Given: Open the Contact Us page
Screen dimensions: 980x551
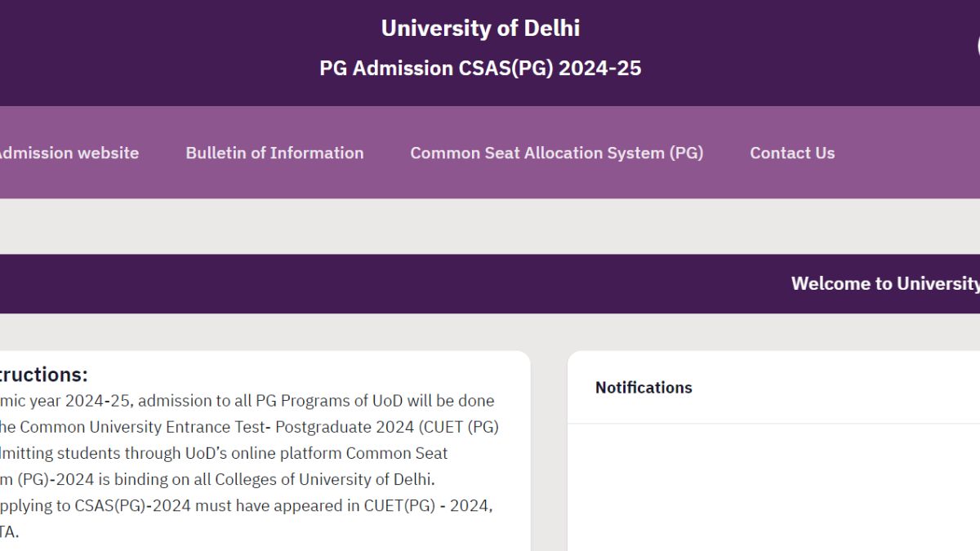Looking at the screenshot, I should pos(792,153).
